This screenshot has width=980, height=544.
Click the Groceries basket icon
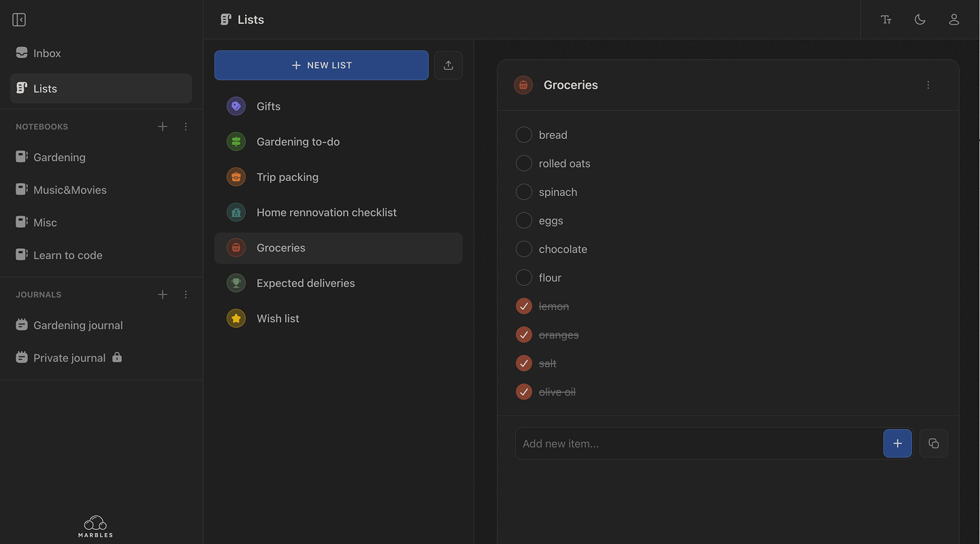pyautogui.click(x=523, y=85)
